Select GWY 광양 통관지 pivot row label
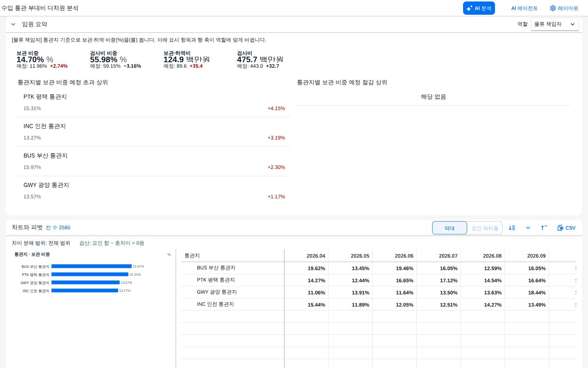The height and width of the screenshot is (368, 588). pyautogui.click(x=217, y=292)
